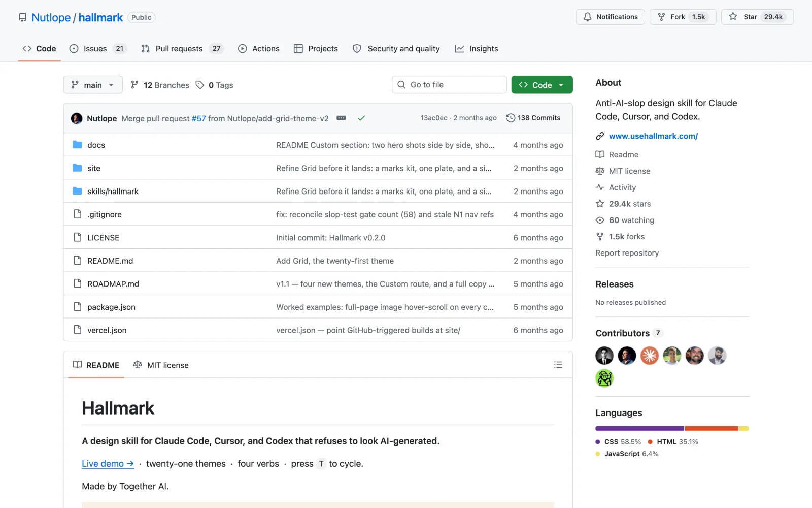Switch to the Pull requests tab
This screenshot has height=508, width=812.
click(182, 49)
